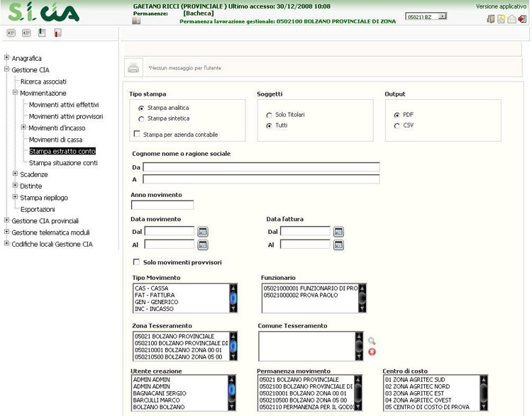Screen dimensions: 532x416
Task: Select INC - INCASSO in Tipo Movimento
Action: 154,309
